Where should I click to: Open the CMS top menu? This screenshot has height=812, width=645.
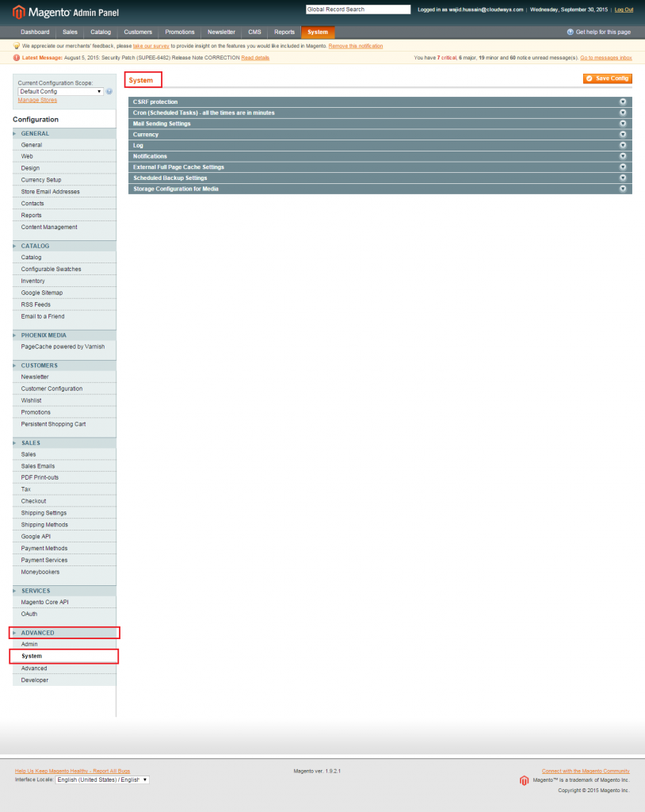(254, 32)
